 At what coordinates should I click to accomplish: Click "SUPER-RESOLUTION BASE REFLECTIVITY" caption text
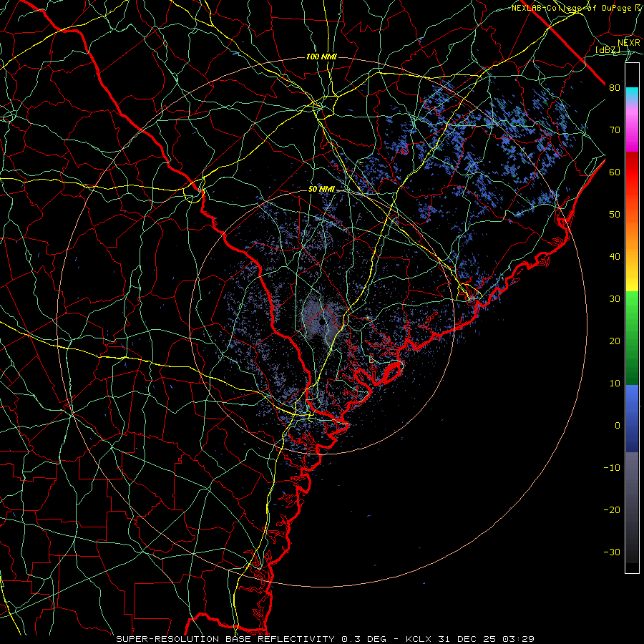pyautogui.click(x=225, y=639)
